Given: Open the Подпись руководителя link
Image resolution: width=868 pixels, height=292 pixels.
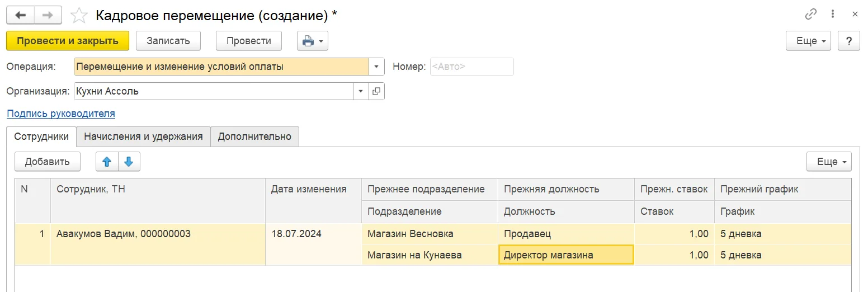Looking at the screenshot, I should 61,114.
